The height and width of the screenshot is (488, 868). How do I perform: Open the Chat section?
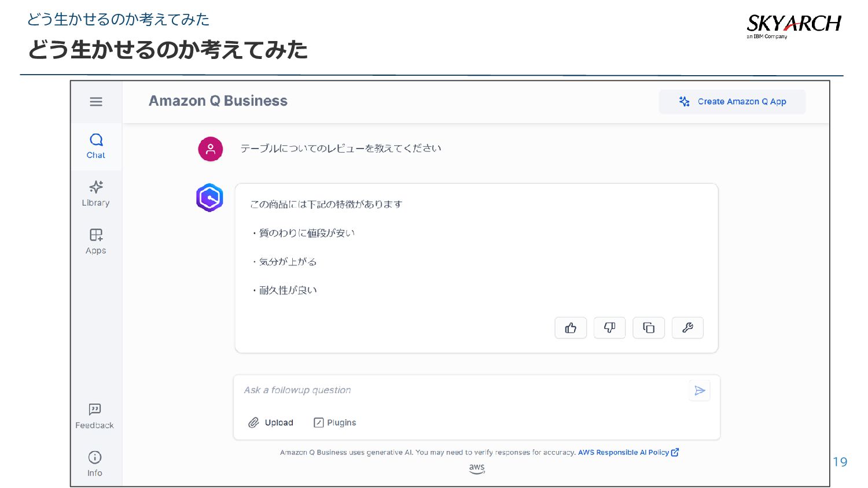96,146
